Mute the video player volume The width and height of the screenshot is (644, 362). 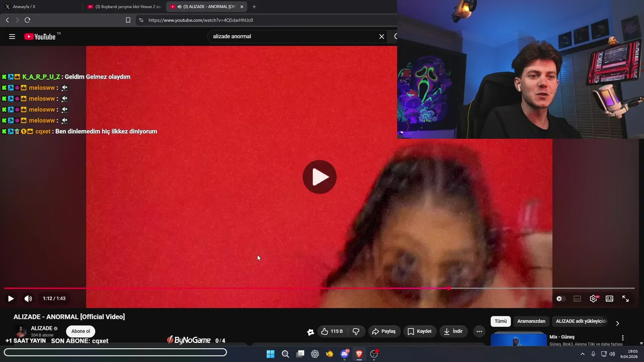click(x=28, y=299)
